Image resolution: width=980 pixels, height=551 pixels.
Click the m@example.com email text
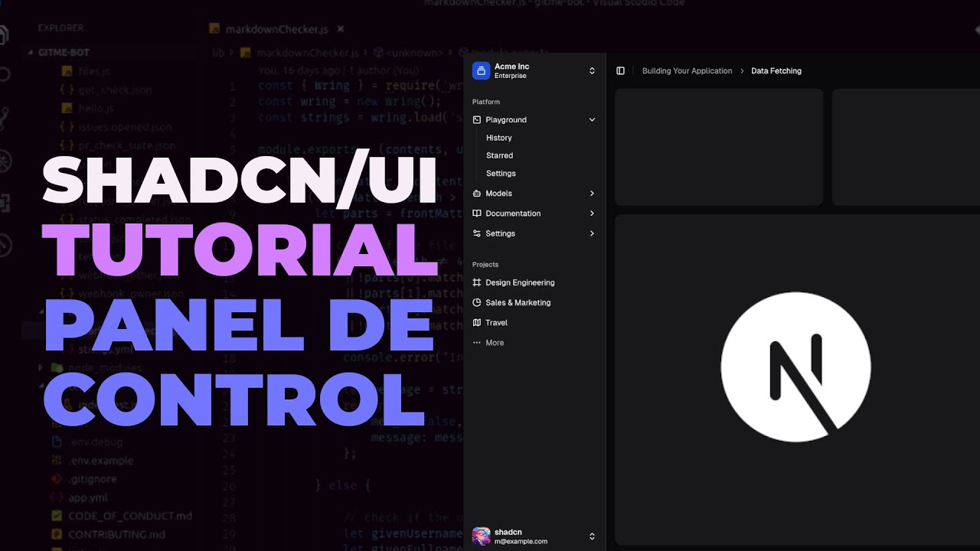[x=521, y=542]
